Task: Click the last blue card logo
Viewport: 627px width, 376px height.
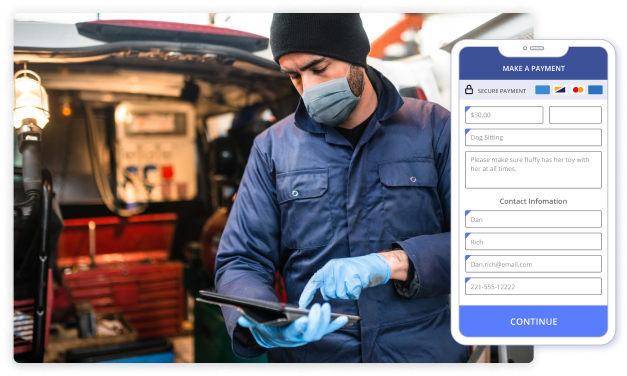Action: point(595,90)
